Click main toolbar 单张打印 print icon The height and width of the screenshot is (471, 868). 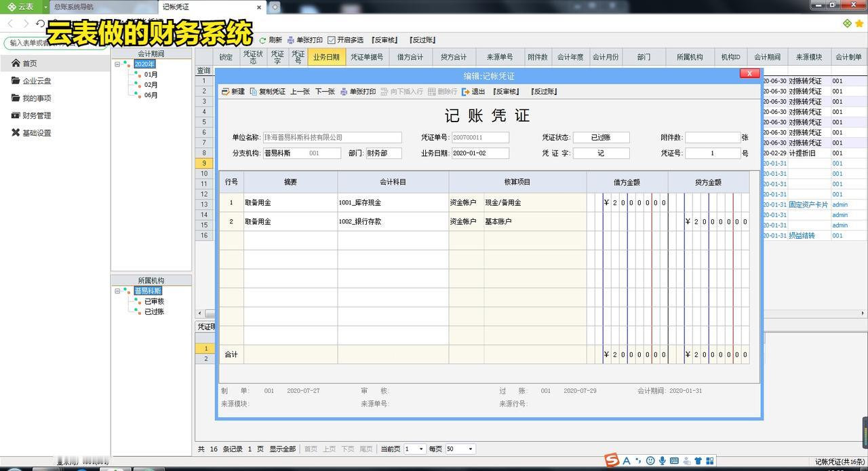(291, 40)
